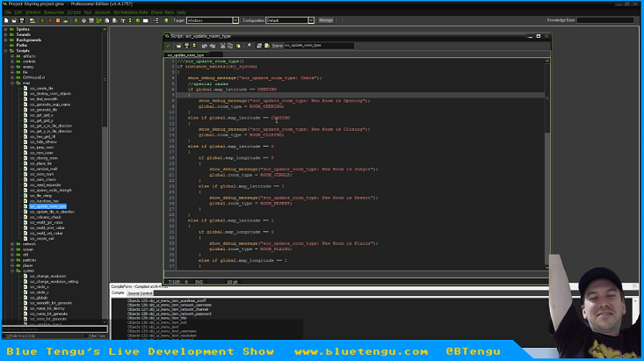The width and height of the screenshot is (644, 361).
Task: Open the Configuration dropdown
Action: click(311, 20)
